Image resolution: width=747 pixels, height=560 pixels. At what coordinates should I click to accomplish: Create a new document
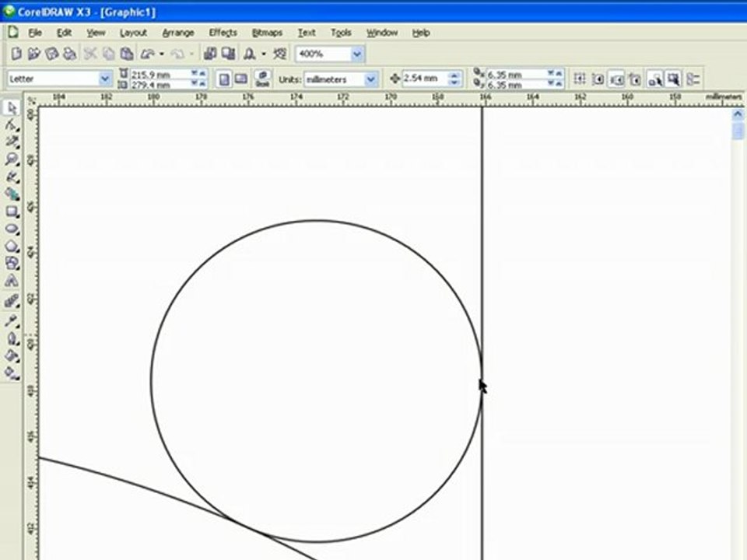[16, 54]
